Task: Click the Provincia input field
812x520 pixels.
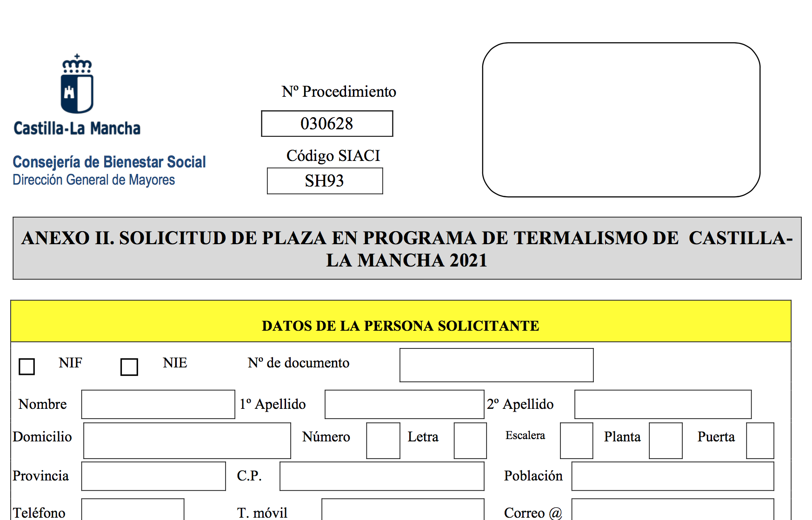Action: [x=153, y=476]
